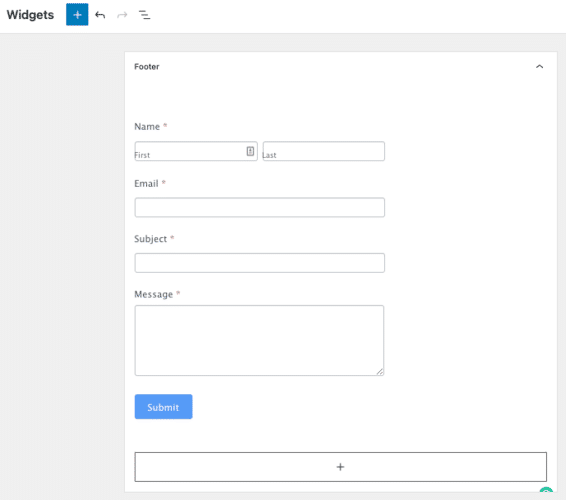Image resolution: width=566 pixels, height=500 pixels.
Task: Undo the last change
Action: click(100, 15)
